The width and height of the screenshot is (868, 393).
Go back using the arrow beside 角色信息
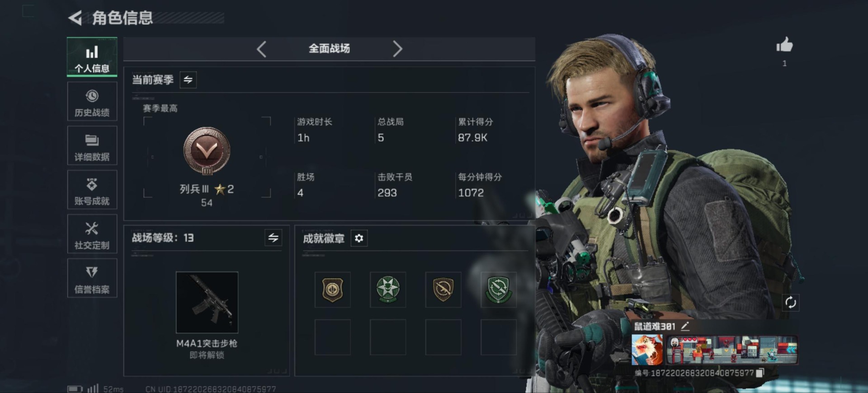tap(75, 18)
